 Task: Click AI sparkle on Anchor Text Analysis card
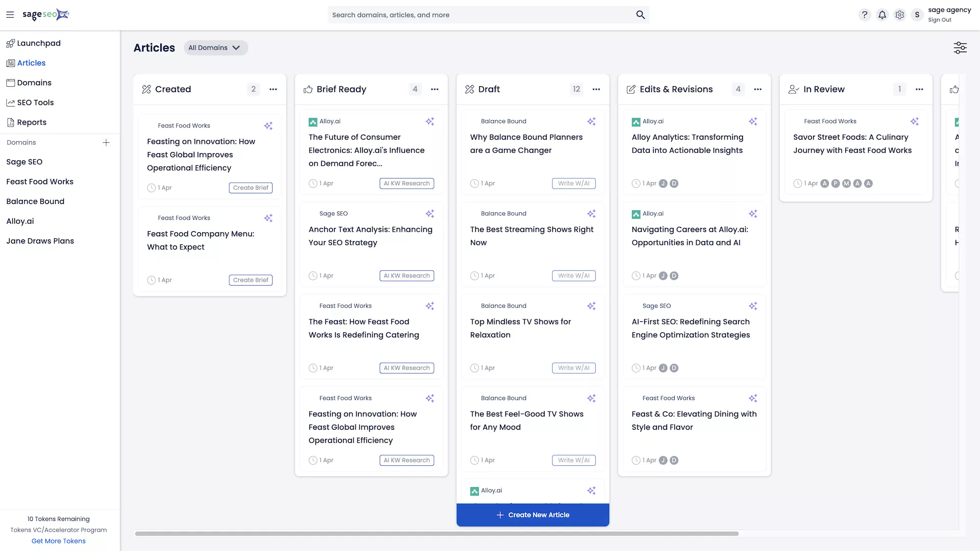point(430,214)
